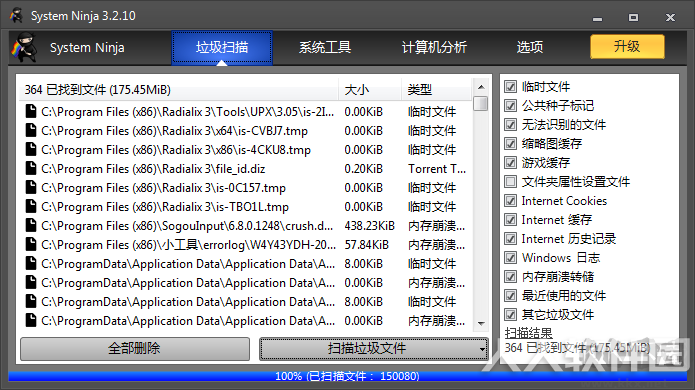Toggle the 公共种子标记 checkbox
Image resolution: width=695 pixels, height=390 pixels.
(x=511, y=105)
